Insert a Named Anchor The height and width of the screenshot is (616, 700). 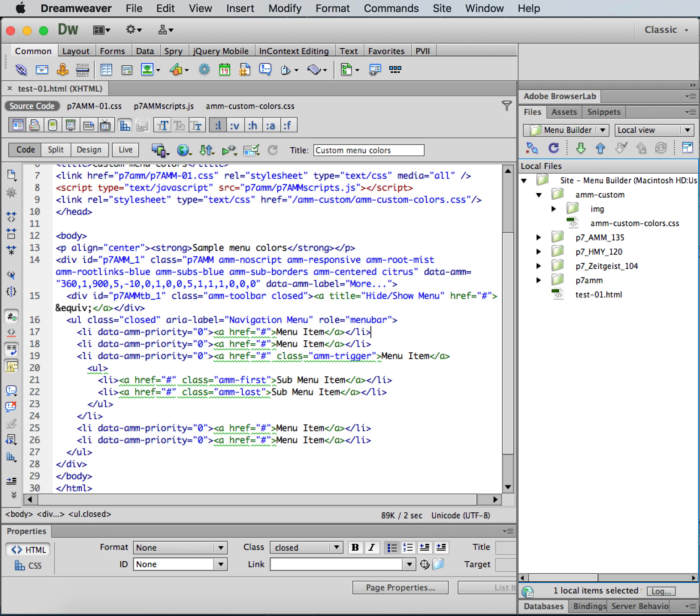tap(62, 69)
